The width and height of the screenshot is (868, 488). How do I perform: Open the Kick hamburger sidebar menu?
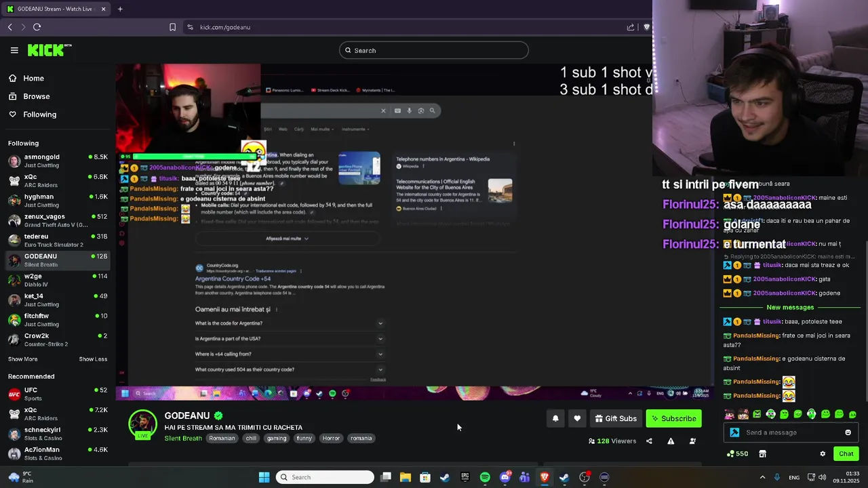pos(14,50)
